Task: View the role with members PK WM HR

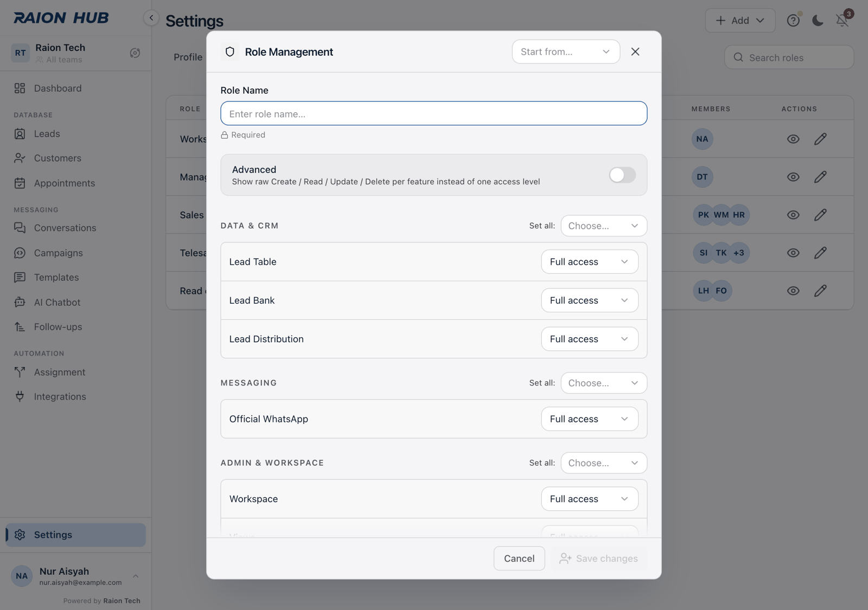Action: (x=793, y=215)
